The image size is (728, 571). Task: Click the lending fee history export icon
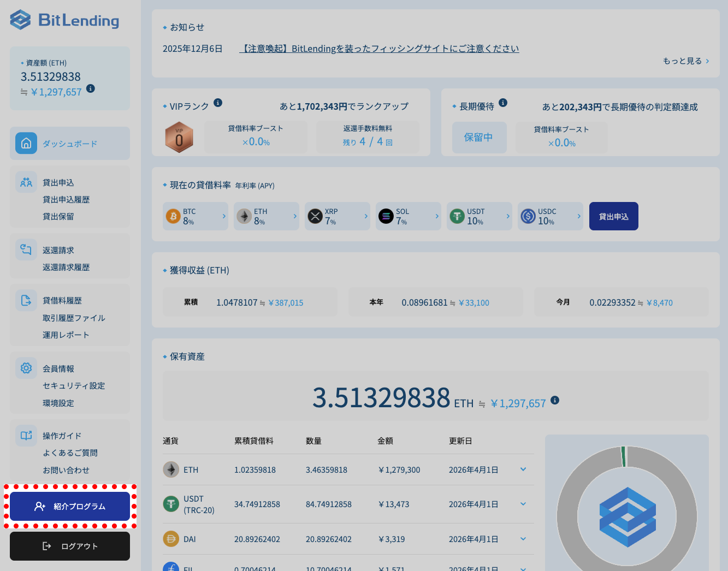click(26, 300)
